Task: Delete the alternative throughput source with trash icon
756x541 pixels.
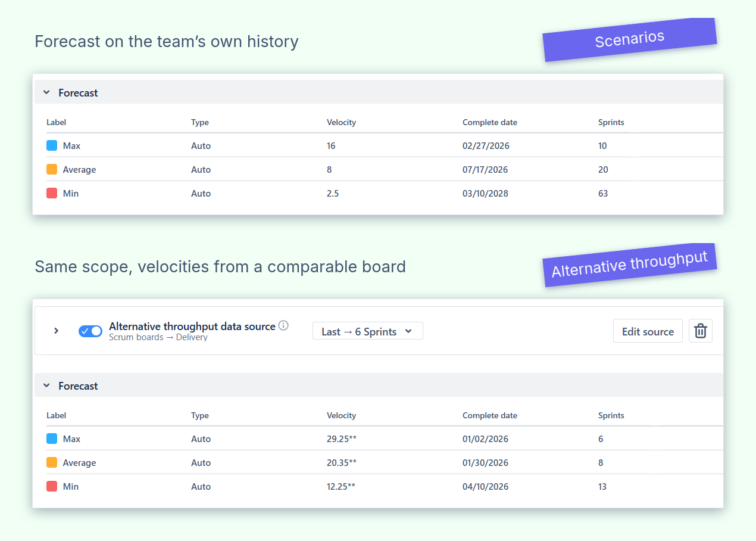Action: 701,331
